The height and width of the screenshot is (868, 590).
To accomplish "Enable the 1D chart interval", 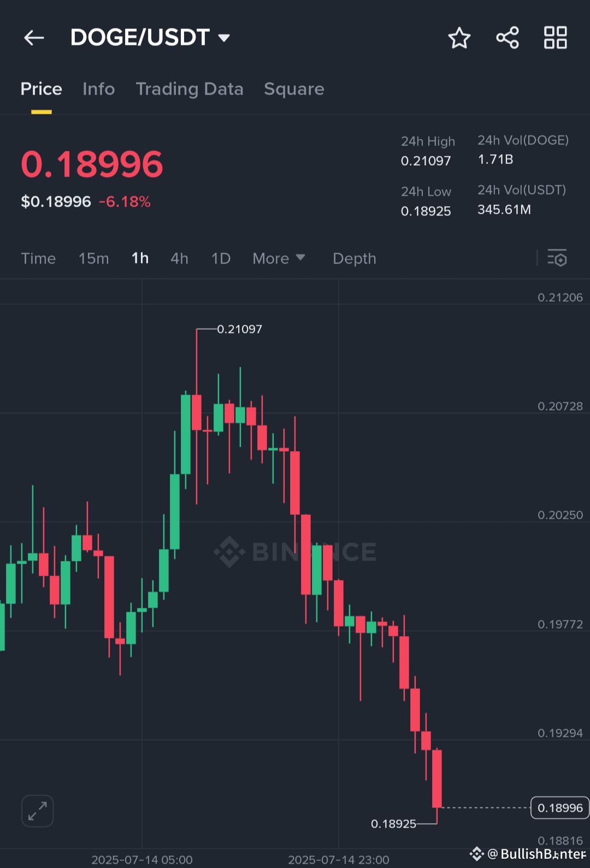I will [x=221, y=259].
